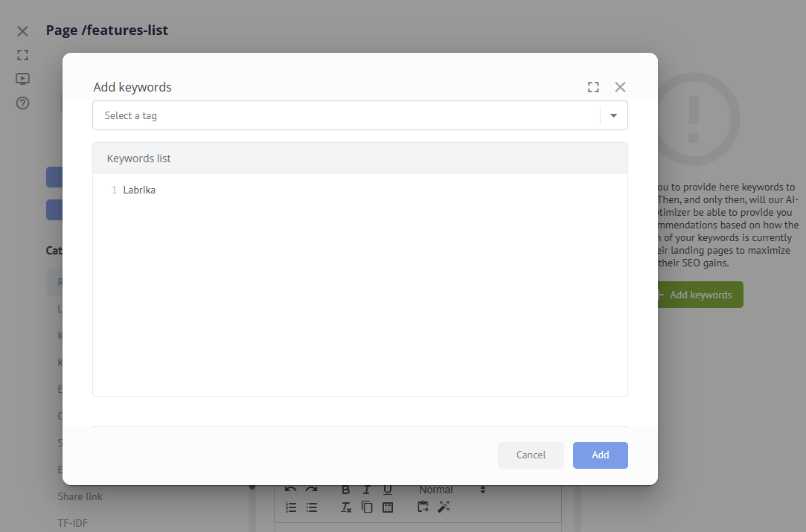Expand the Add keywords dialog to fullscreen
The width and height of the screenshot is (806, 532).
coord(593,87)
